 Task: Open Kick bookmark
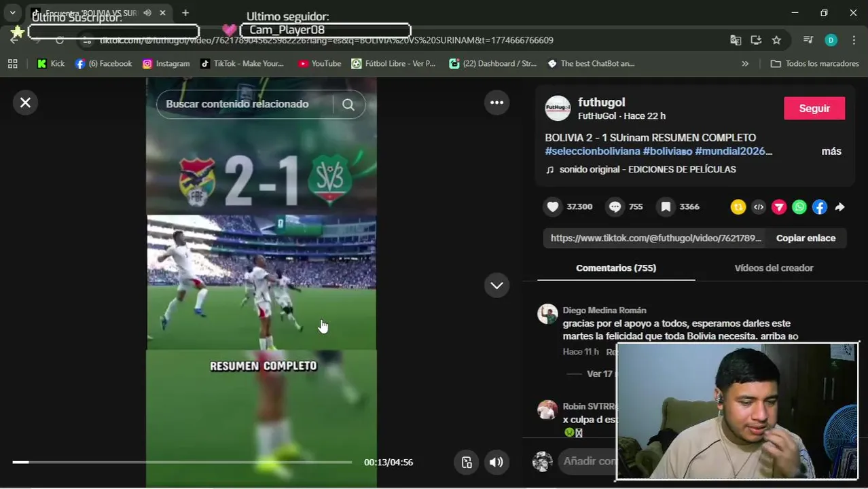click(51, 64)
